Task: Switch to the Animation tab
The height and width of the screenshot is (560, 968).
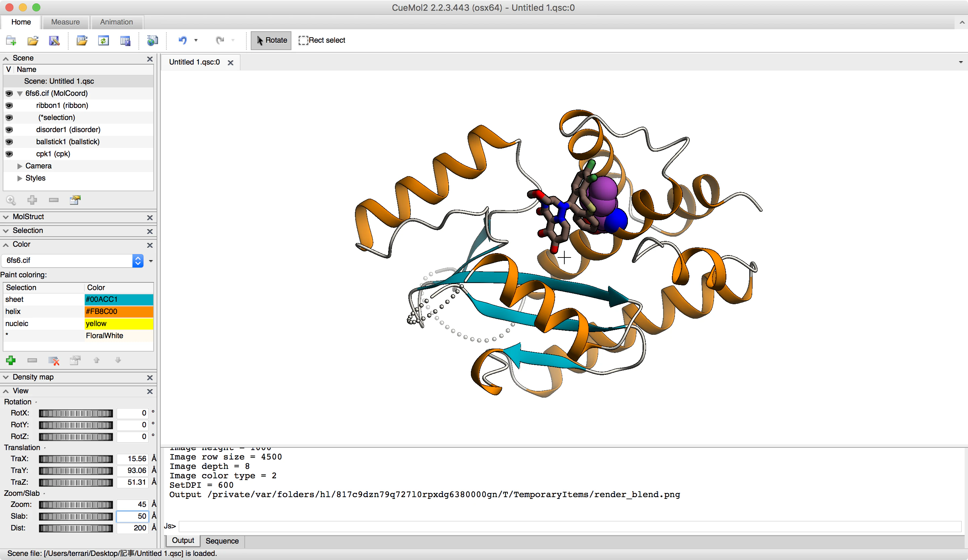Action: (116, 22)
